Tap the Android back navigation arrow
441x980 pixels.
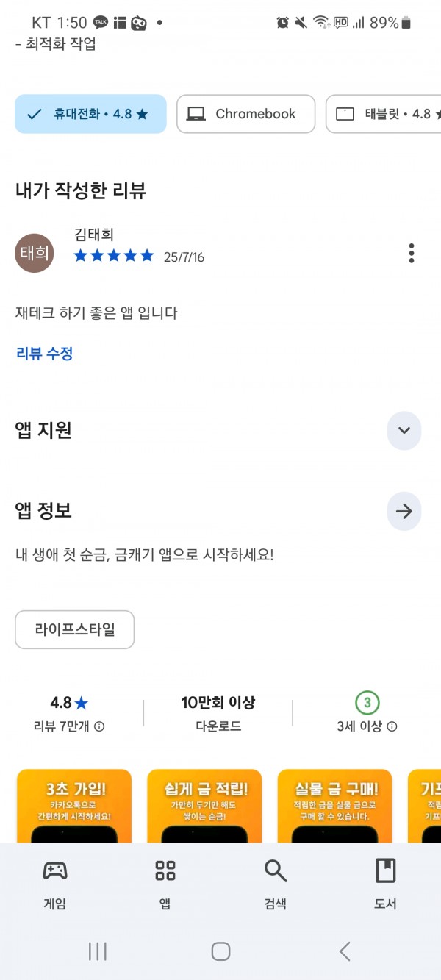pos(345,951)
